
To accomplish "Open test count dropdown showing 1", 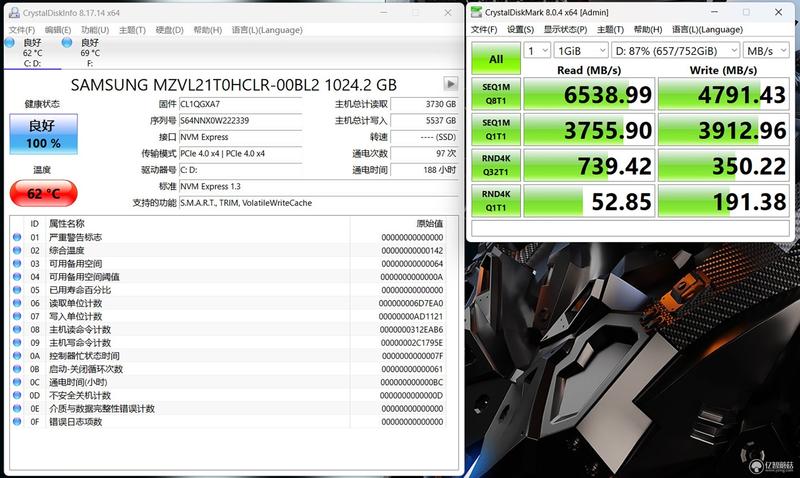I will pyautogui.click(x=537, y=51).
